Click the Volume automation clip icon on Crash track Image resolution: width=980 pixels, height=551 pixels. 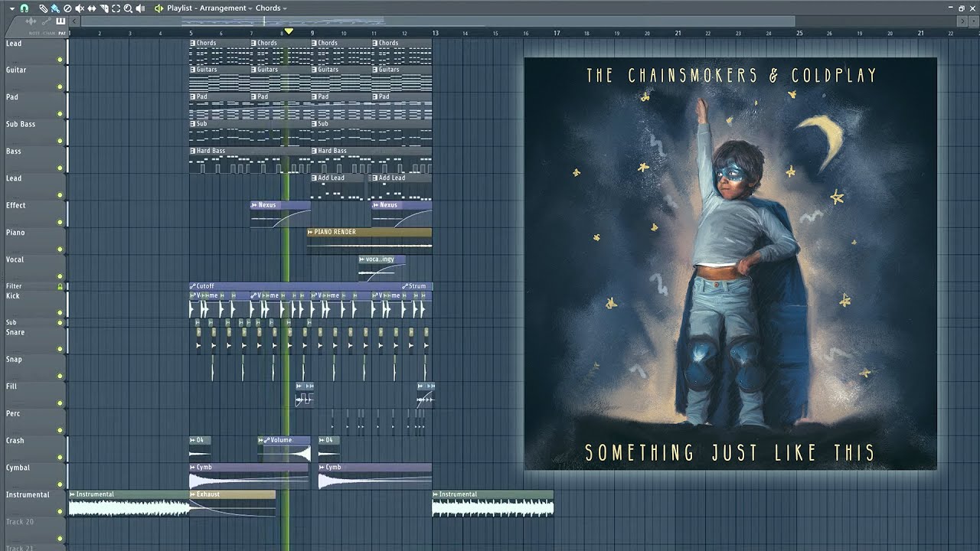point(265,440)
